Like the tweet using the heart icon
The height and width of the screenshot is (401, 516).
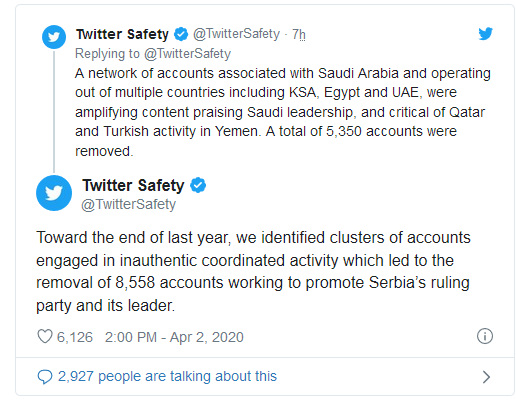45,336
